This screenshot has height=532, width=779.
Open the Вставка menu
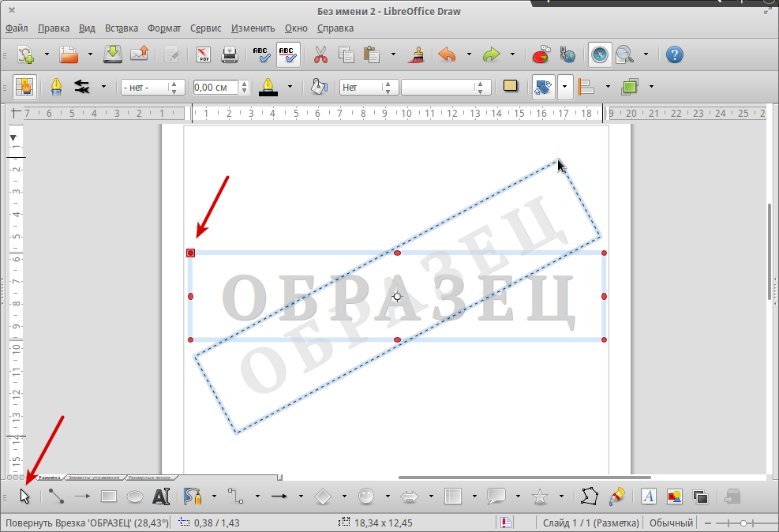(x=122, y=28)
